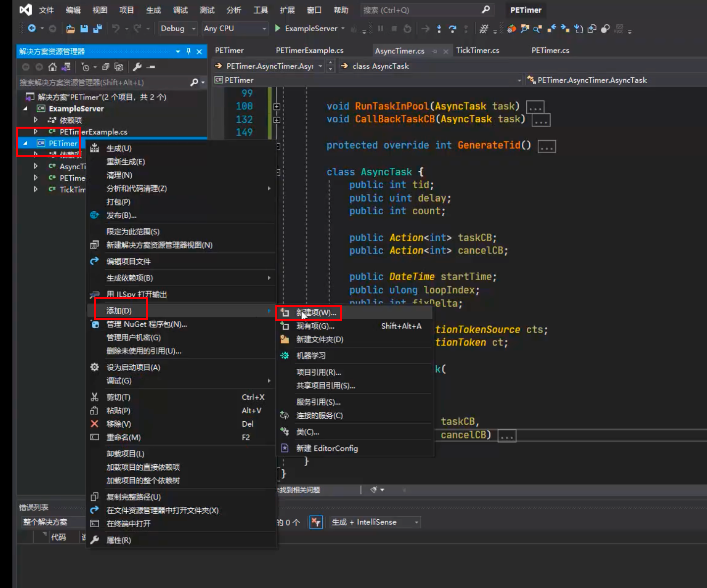This screenshot has width=707, height=588.
Task: Click the navigate backward toolbar arrow
Action: click(x=32, y=28)
